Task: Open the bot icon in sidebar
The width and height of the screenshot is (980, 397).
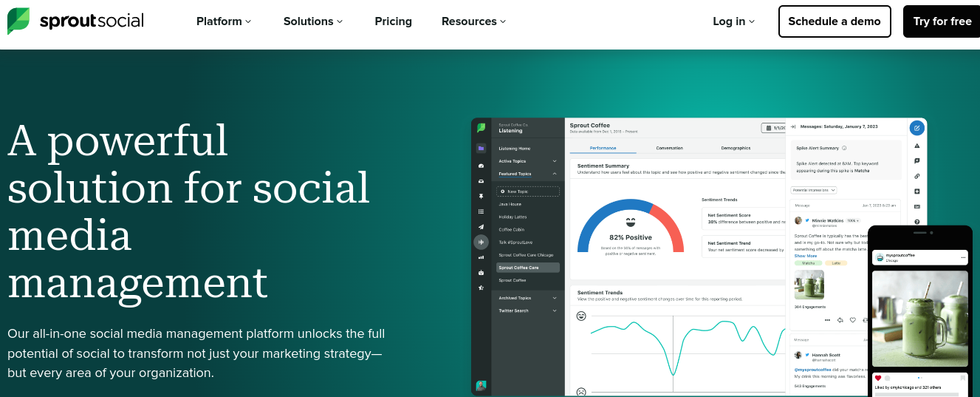Action: [x=481, y=272]
